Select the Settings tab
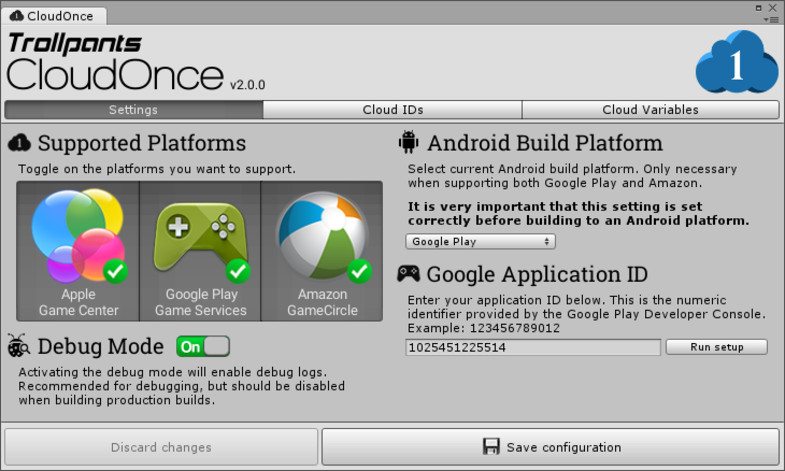This screenshot has height=471, width=785. coord(134,110)
